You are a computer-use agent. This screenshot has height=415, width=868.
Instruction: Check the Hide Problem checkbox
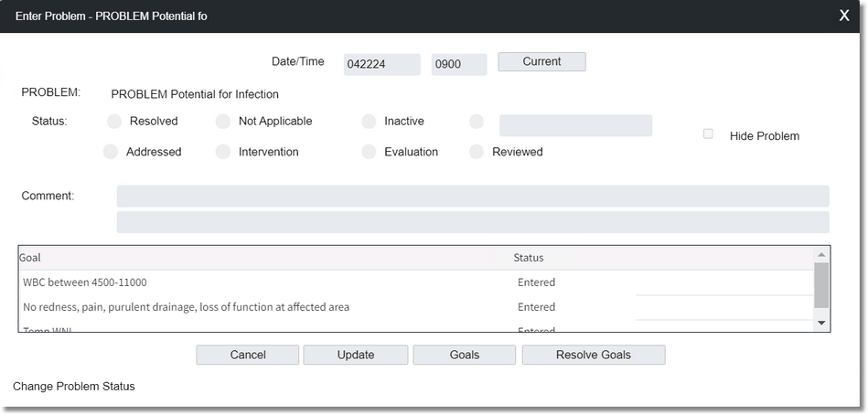(x=708, y=133)
